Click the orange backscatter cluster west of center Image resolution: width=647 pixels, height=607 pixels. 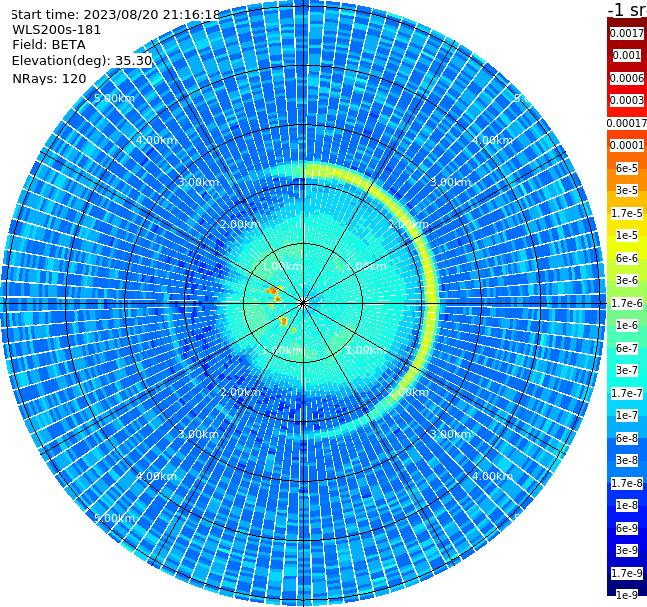point(274,293)
